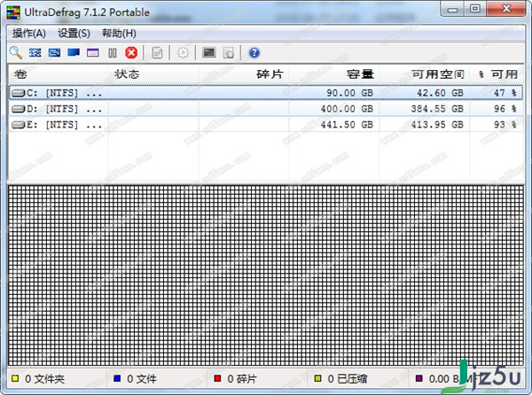Select the D: [NTFS] volume row
Screen dimensions: 532x395
[x=266, y=108]
